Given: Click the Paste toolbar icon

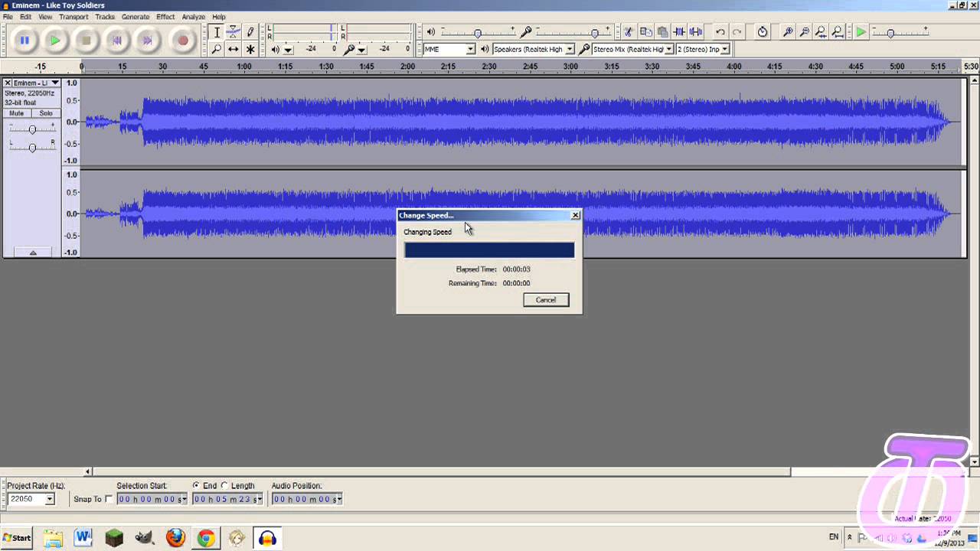Looking at the screenshot, I should pos(662,32).
